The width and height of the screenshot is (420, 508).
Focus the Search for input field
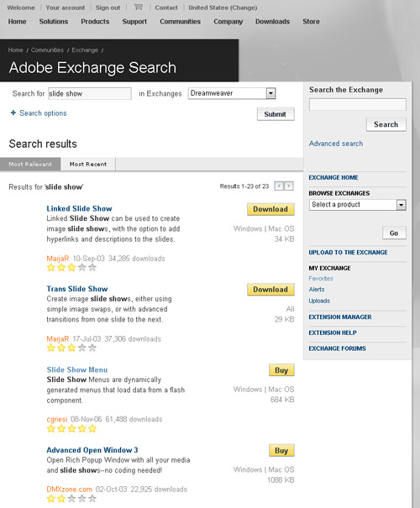pyautogui.click(x=90, y=94)
